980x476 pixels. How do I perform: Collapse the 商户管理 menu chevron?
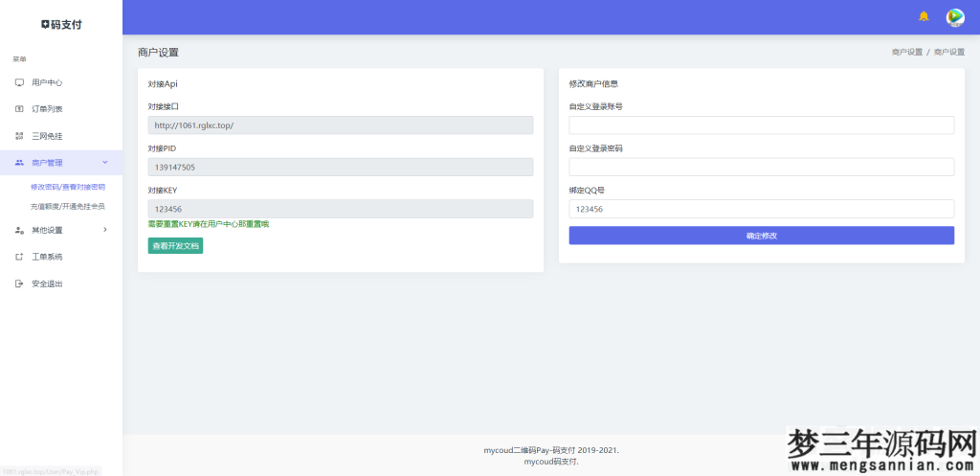click(104, 163)
